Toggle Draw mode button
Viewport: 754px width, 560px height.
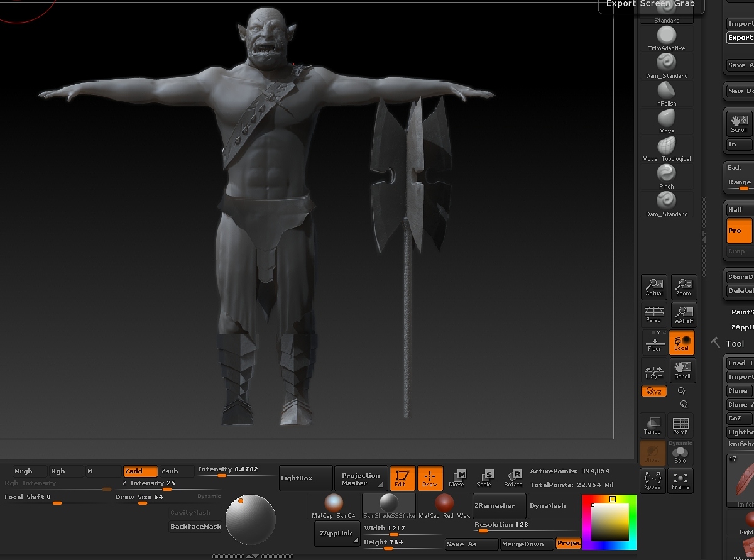pyautogui.click(x=430, y=478)
